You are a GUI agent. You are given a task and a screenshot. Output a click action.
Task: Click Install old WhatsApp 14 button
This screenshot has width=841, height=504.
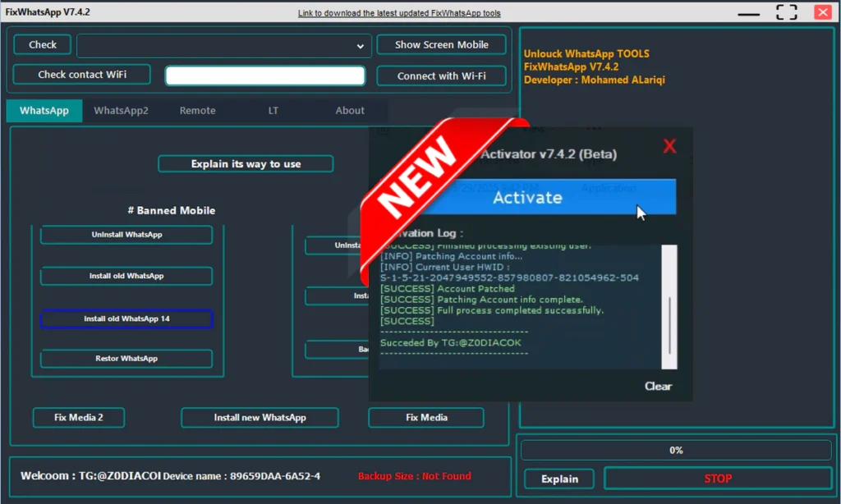coord(126,318)
